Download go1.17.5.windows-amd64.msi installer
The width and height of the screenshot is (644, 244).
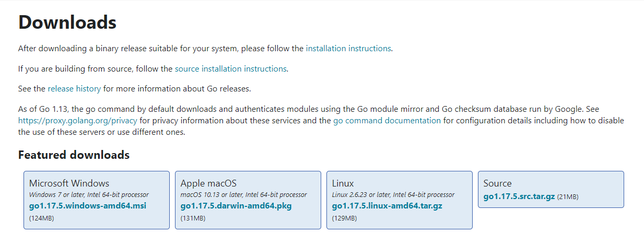[88, 206]
